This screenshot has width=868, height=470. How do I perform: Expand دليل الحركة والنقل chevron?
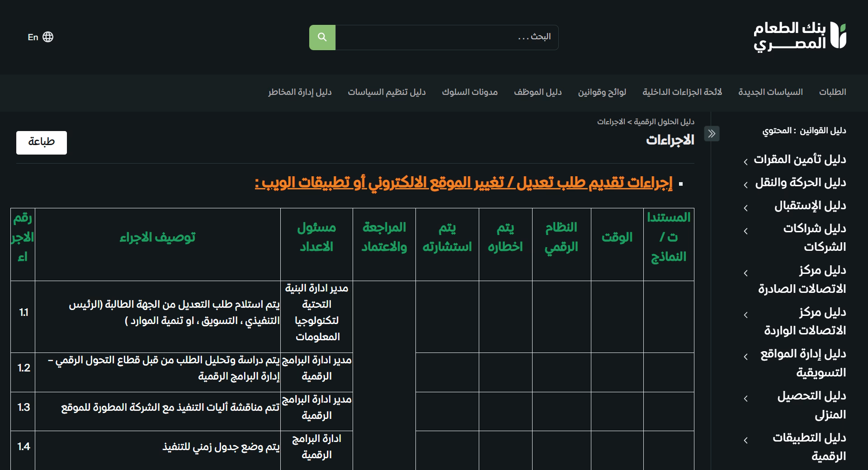click(745, 184)
